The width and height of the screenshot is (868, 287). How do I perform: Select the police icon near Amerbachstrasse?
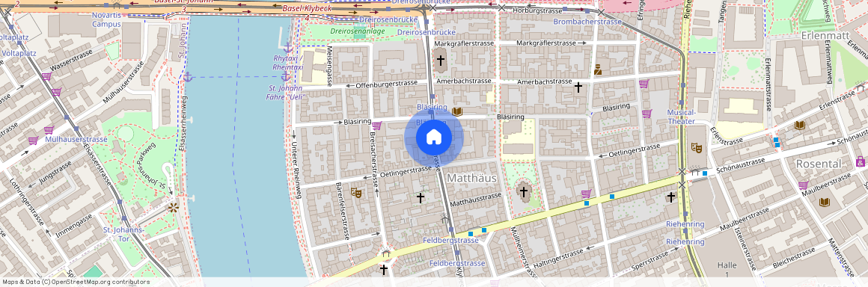coord(598,70)
